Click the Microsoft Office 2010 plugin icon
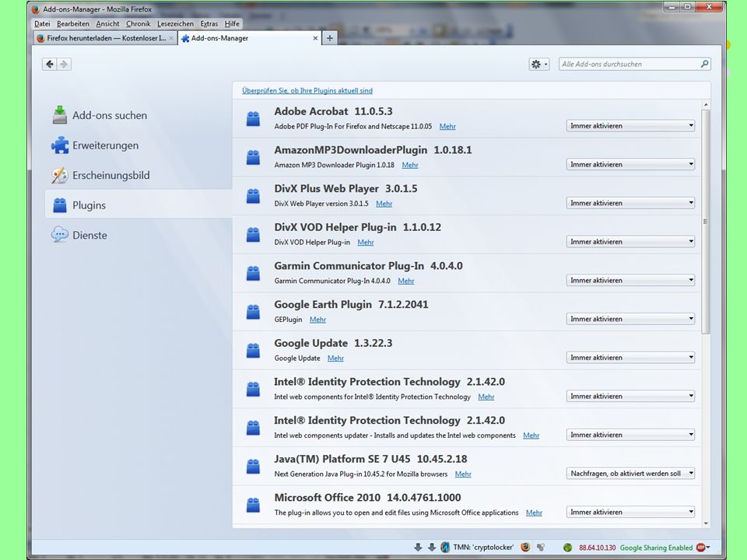Screen dimensions: 747x560 253,505
